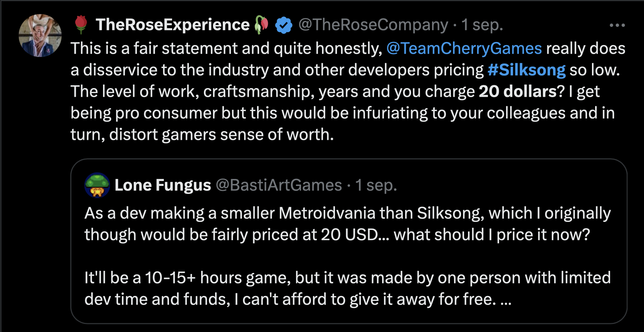
Task: Open the @TheRoseCompany handle
Action: (373, 25)
